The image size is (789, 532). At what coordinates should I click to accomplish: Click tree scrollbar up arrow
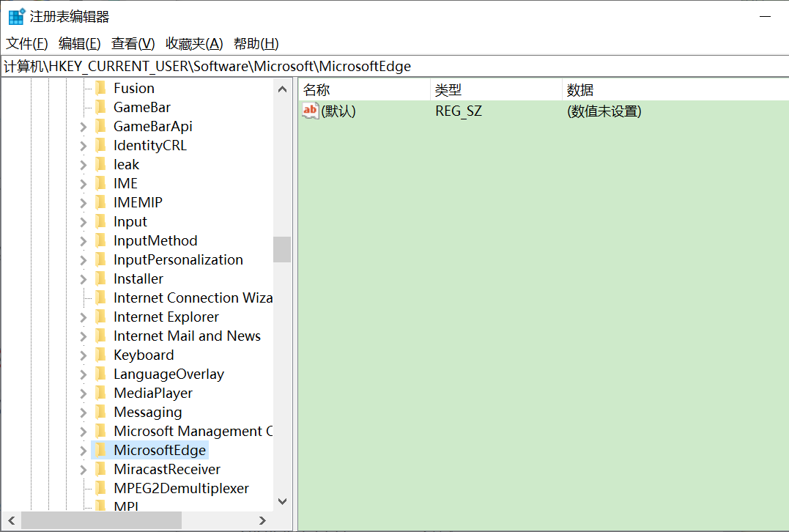pyautogui.click(x=282, y=89)
